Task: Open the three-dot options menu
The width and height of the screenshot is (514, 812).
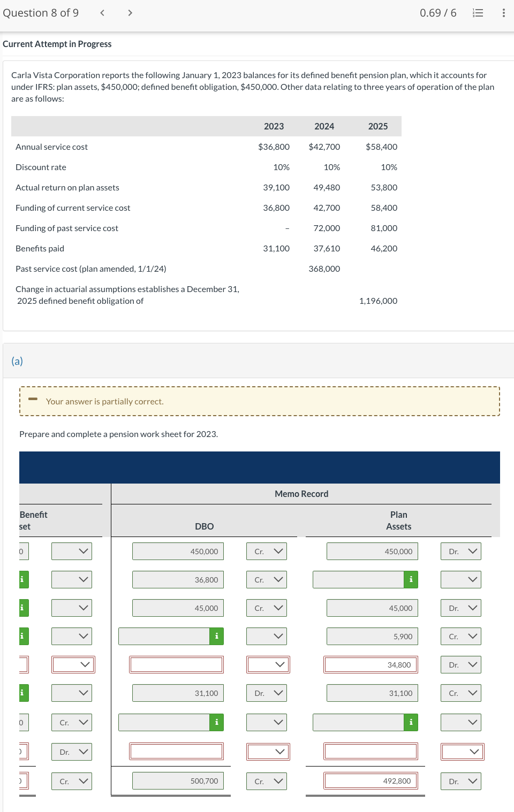Action: click(x=502, y=13)
